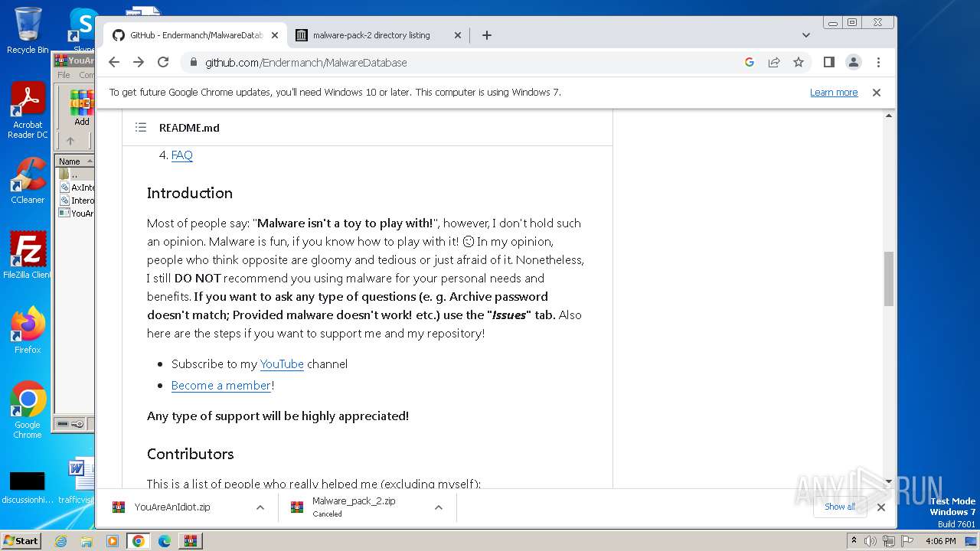Open the discussionhi desktop file
980x551 pixels.
click(26, 487)
